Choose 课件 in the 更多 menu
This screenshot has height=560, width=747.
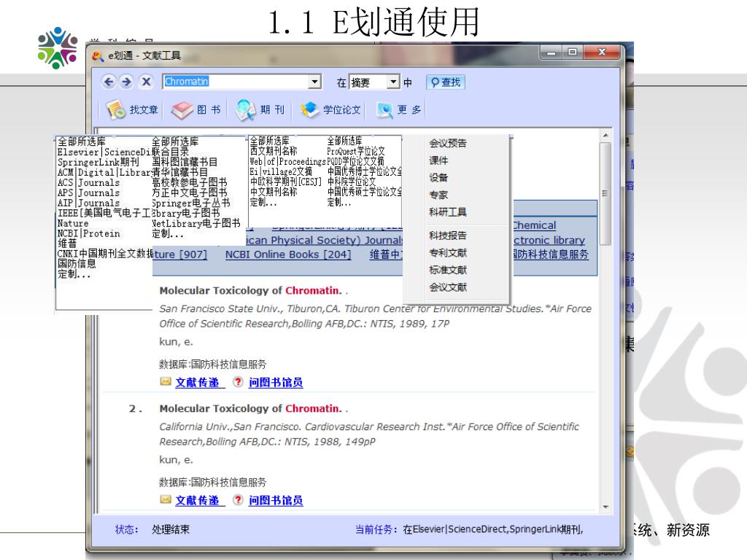coord(438,160)
